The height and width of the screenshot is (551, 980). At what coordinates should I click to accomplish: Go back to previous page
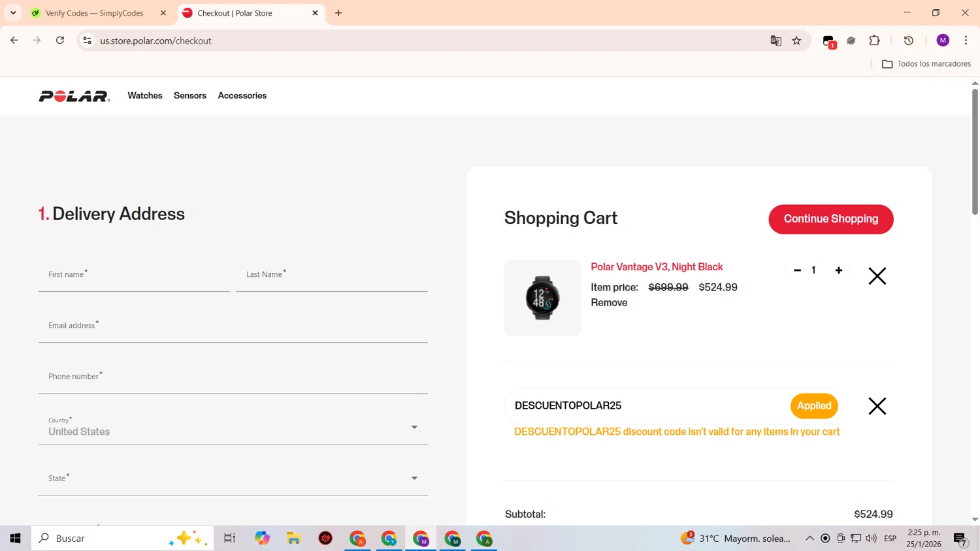(x=14, y=40)
